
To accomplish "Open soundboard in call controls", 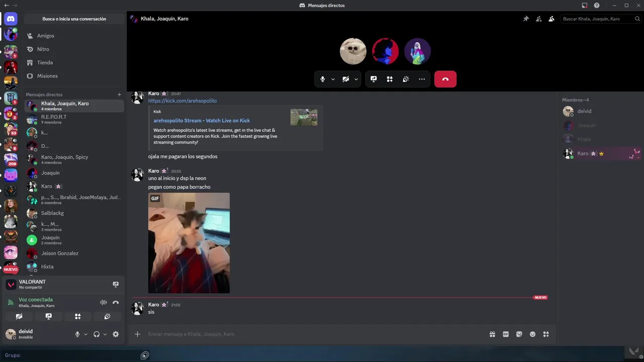I will tap(406, 79).
